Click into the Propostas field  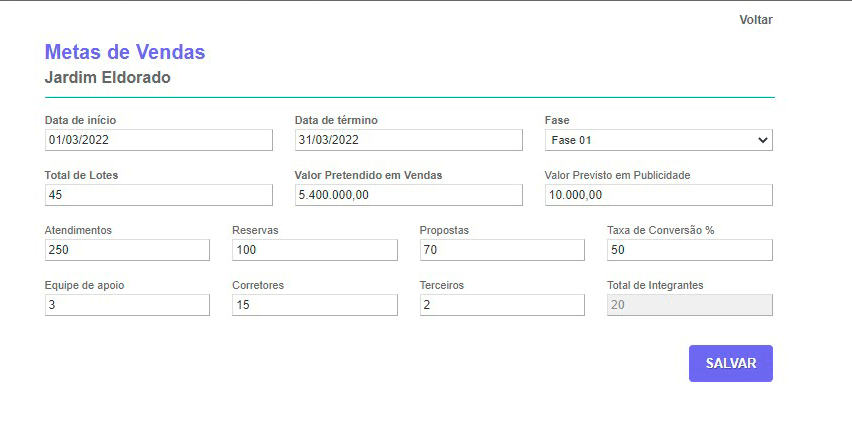coord(502,250)
